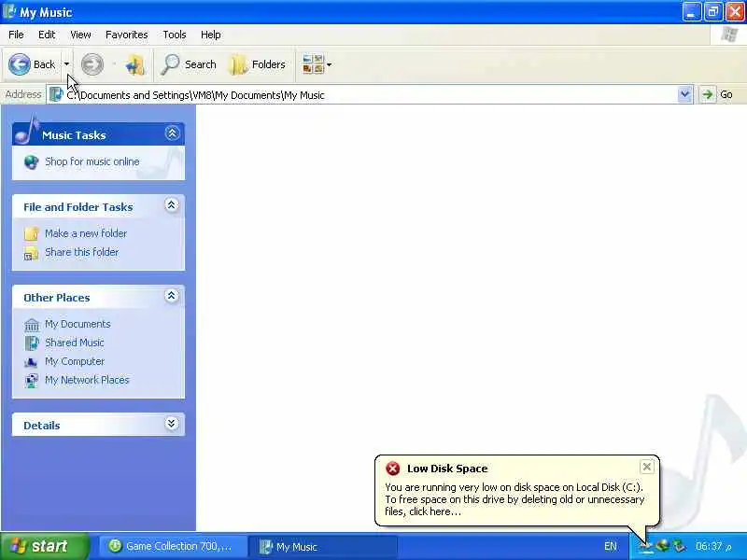This screenshot has height=560, width=747.
Task: Click Share this folder link
Action: 81,252
